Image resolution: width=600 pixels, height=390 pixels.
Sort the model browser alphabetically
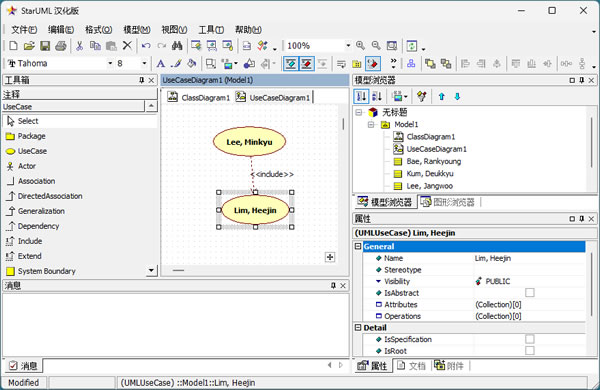377,96
